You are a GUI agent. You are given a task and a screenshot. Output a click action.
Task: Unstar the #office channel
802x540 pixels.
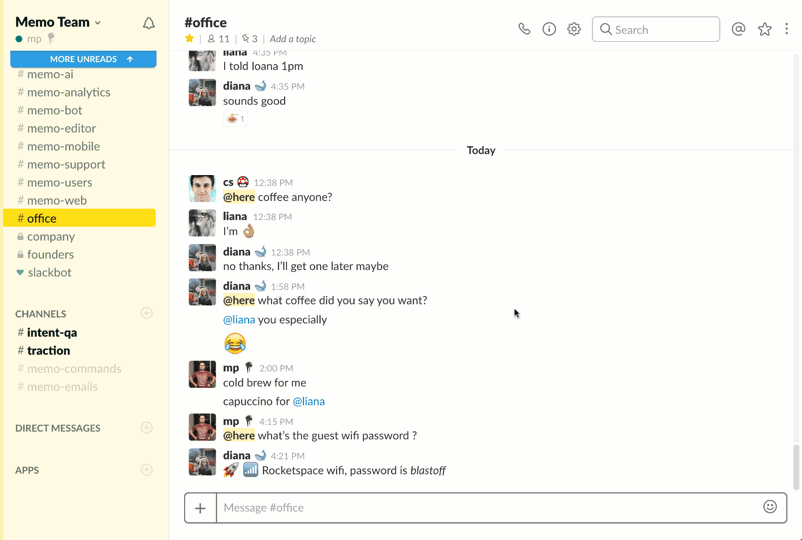190,39
